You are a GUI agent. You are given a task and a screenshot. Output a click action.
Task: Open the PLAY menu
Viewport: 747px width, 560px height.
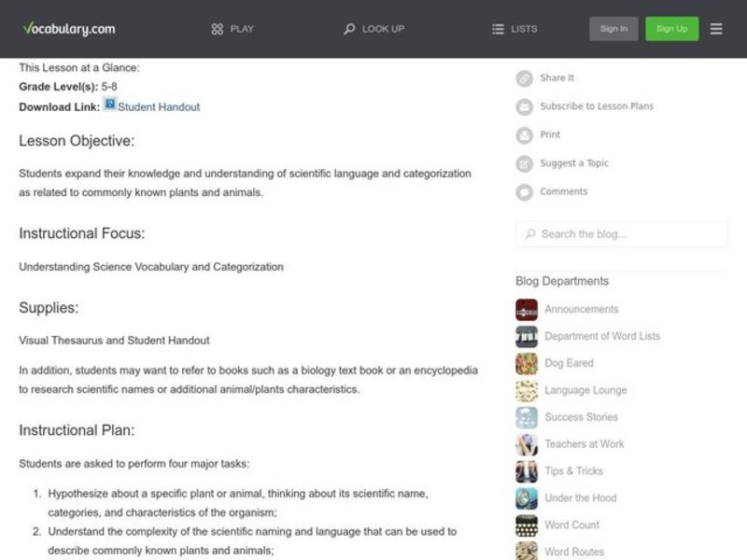pos(233,29)
